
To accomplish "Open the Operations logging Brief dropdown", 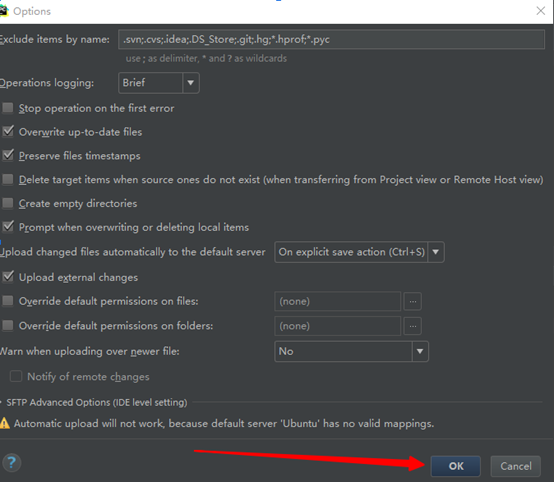I will (159, 83).
